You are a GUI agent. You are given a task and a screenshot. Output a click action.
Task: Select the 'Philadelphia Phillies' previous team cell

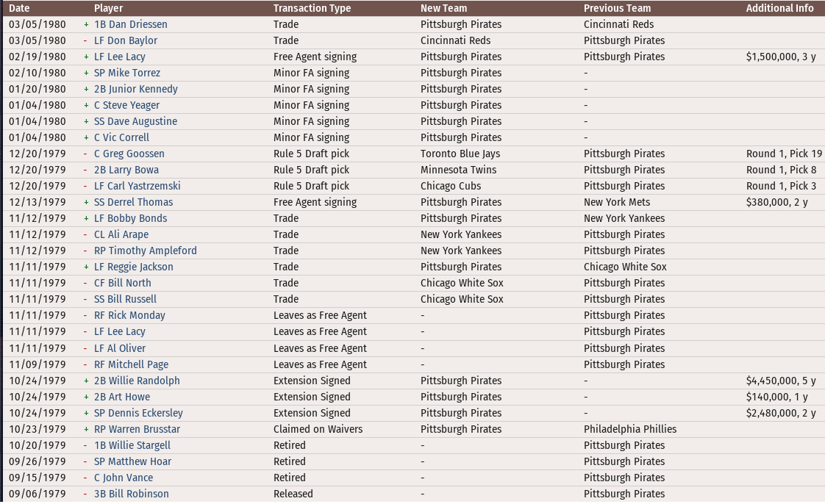click(x=630, y=429)
